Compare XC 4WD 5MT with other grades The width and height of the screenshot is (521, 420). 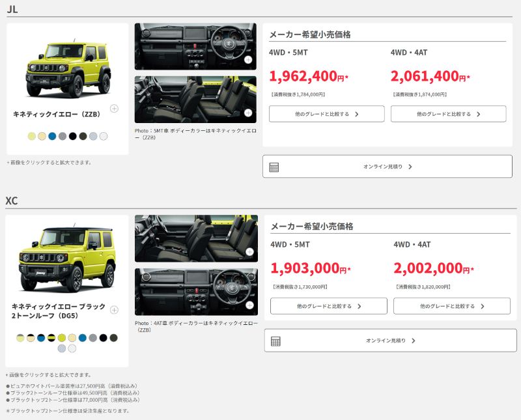tap(329, 306)
